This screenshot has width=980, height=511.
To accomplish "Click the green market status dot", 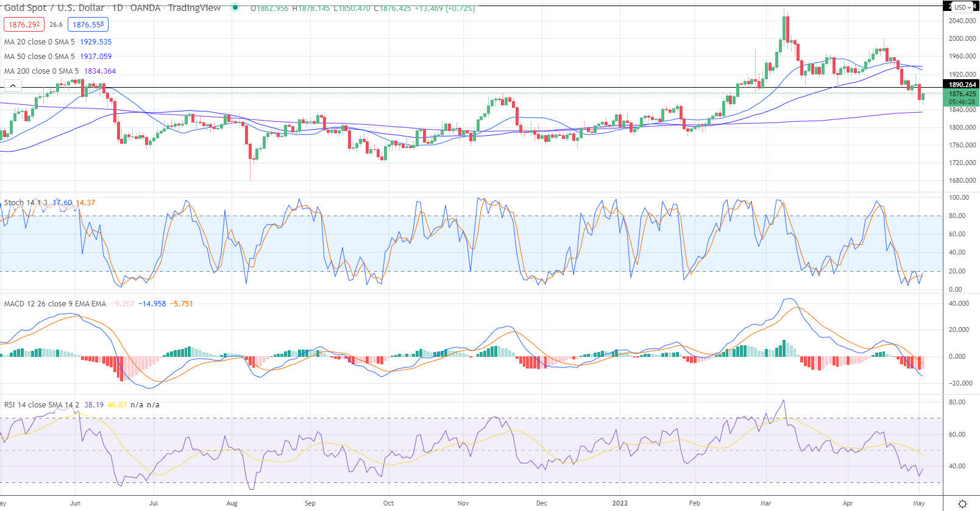I will (235, 8).
